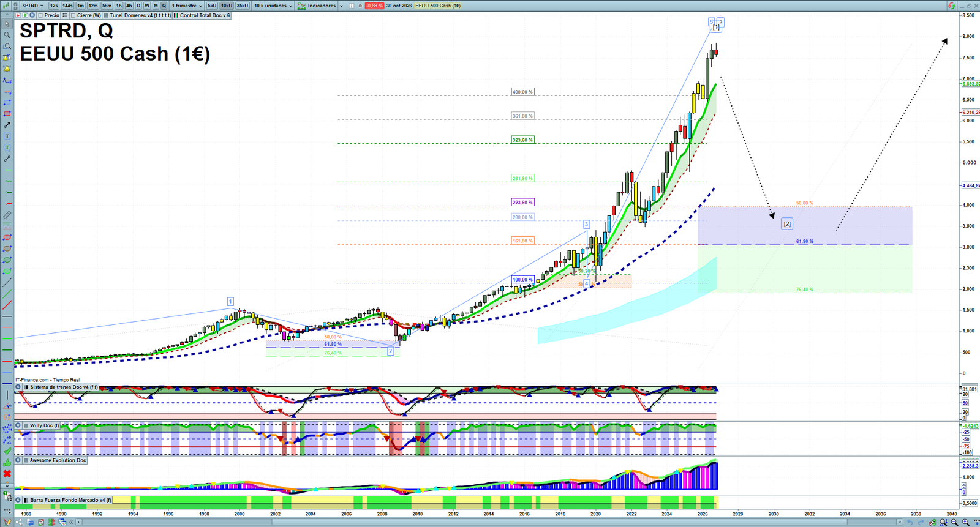Open the '10 k unidades' dropdown
The height and width of the screenshot is (527, 980).
[273, 6]
